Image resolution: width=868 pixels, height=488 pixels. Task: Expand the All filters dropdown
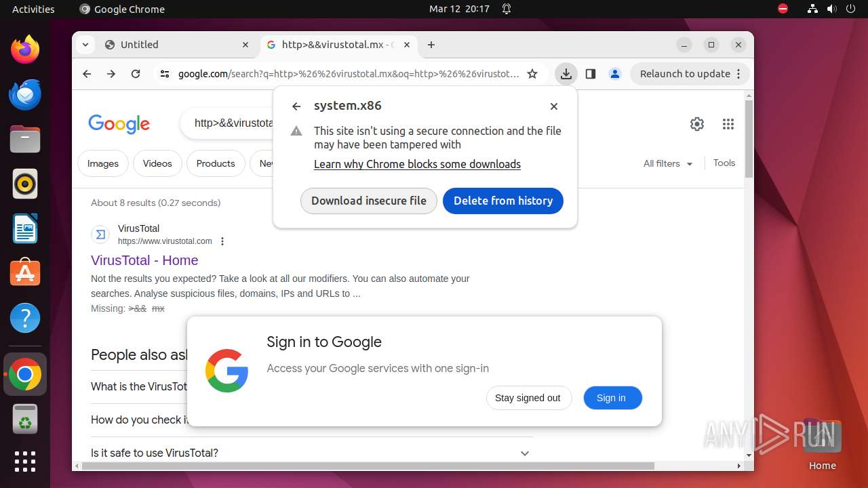tap(668, 163)
